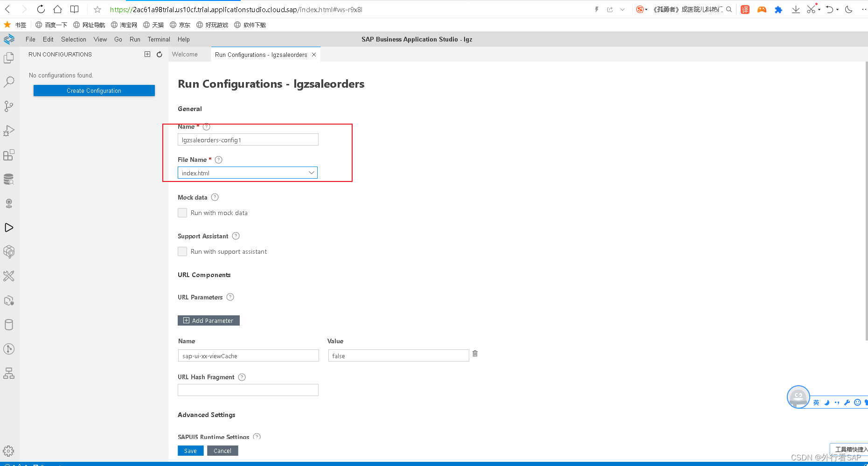
Task: Open the Search view in the activity bar
Action: click(x=9, y=82)
